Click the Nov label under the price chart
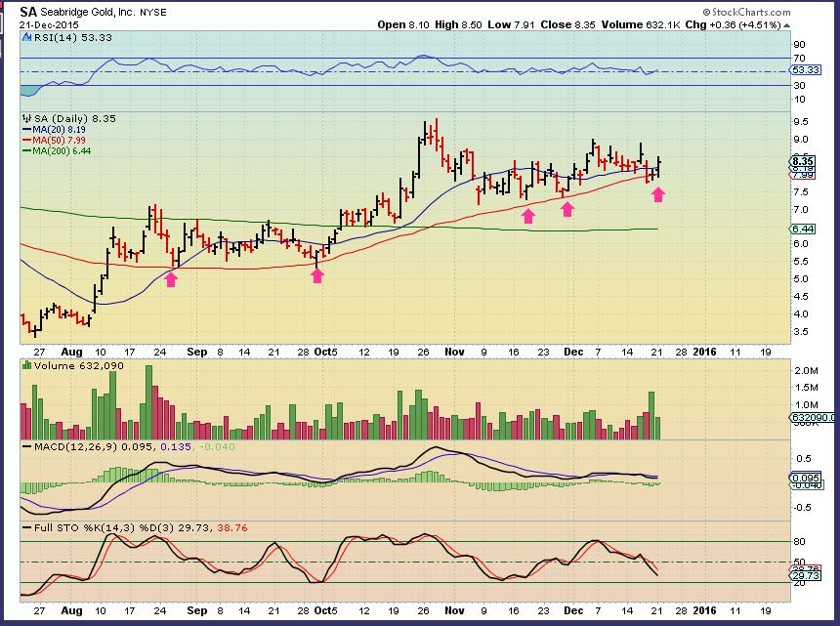840x626 pixels. 454,352
